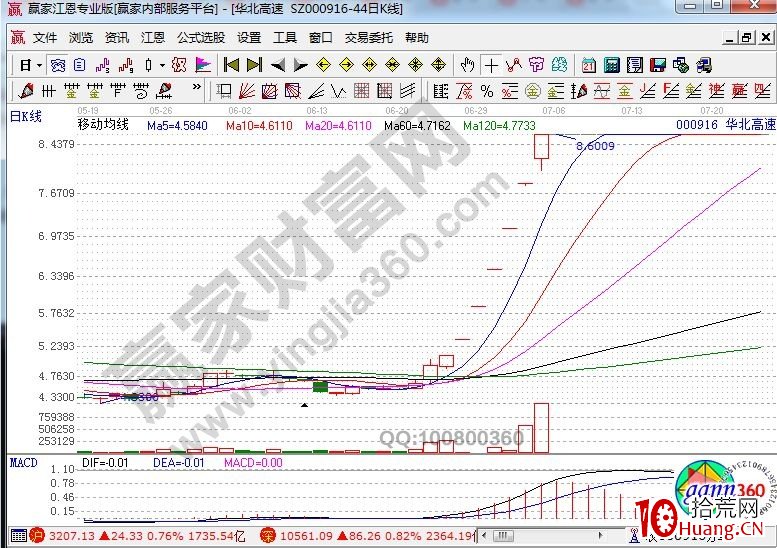The image size is (777, 548).
Task: Select the Gann square box icon
Action: point(270,91)
